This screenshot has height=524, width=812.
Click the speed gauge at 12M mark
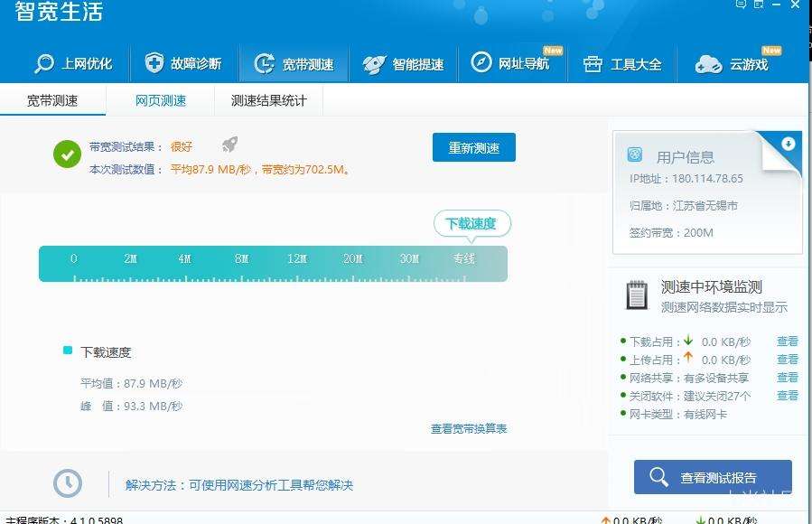coord(297,259)
